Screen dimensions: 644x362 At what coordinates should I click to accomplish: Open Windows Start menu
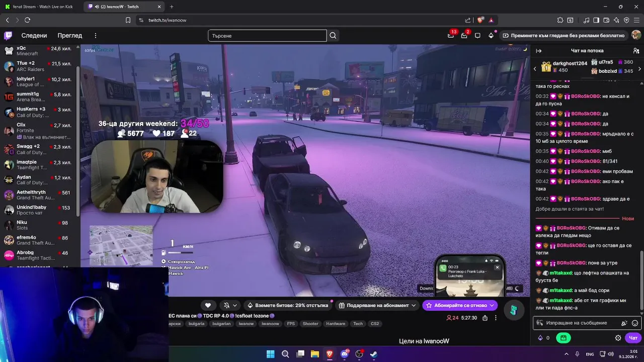(x=270, y=354)
